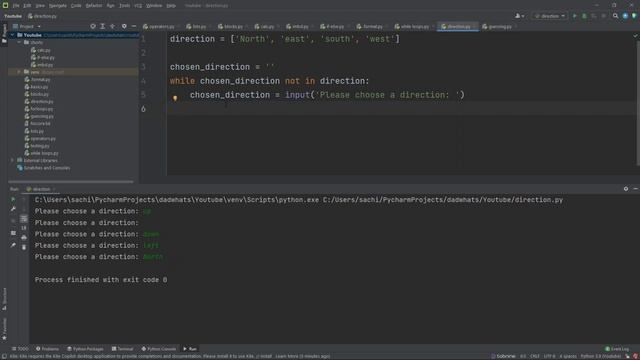Open the Tools menu
Screen dimensions: 640x360
point(124,6)
